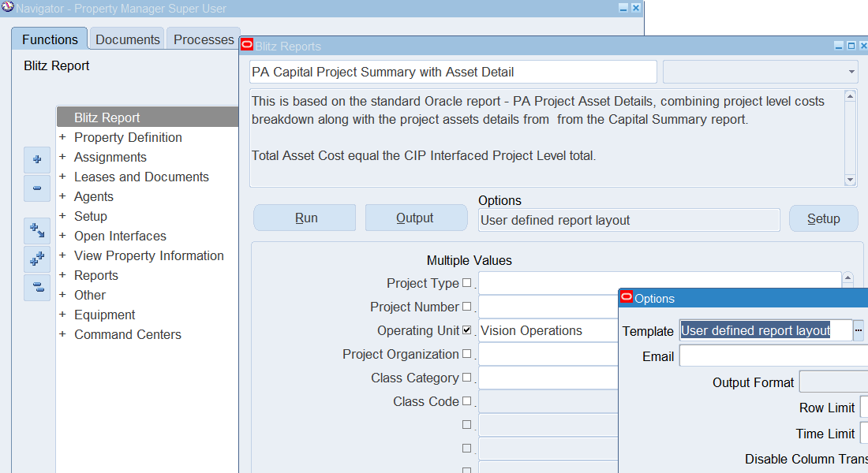868x473 pixels.
Task: Click the Run button
Action: 305,218
